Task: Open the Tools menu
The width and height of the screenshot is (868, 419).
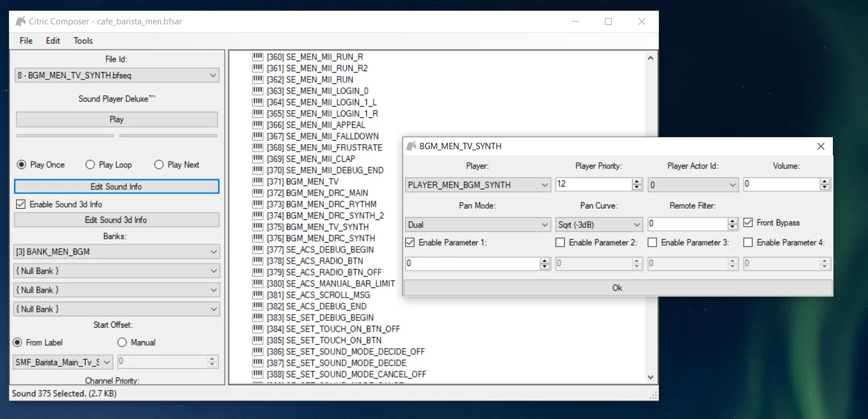Action: click(x=83, y=41)
